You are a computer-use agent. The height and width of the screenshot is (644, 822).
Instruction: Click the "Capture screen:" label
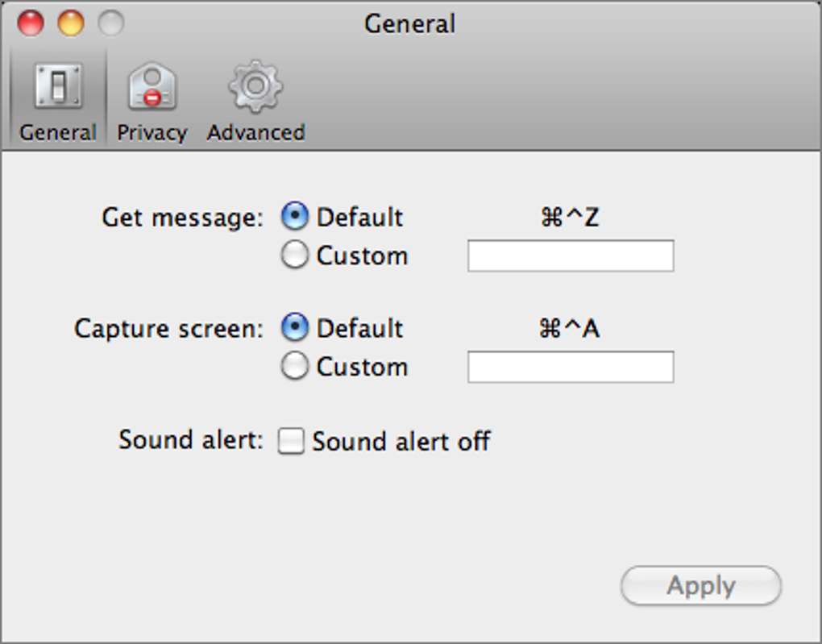tap(168, 329)
